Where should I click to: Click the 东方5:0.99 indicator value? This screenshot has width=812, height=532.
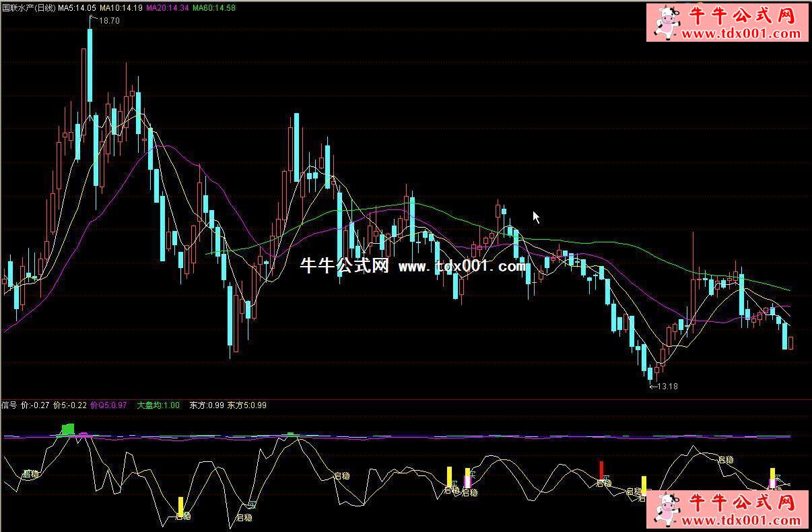[247, 405]
